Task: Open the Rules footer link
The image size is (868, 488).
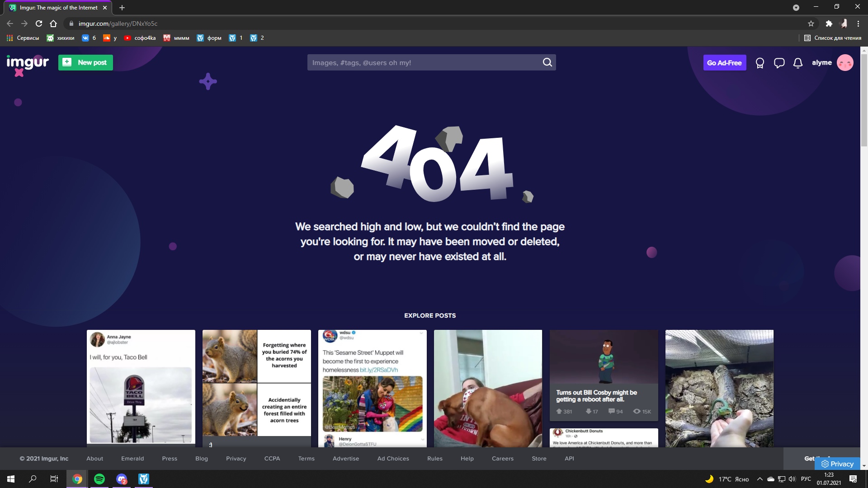Action: pos(434,458)
